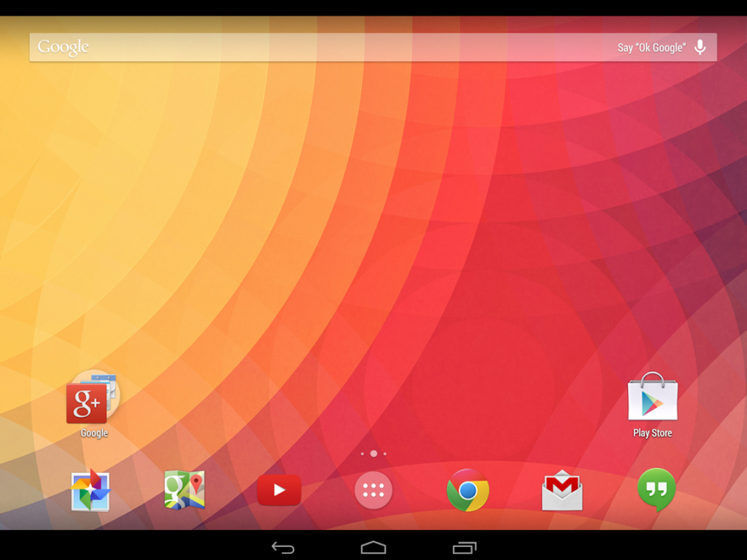Show recent apps with the overview button
Screen dimensions: 747x560
click(465, 547)
